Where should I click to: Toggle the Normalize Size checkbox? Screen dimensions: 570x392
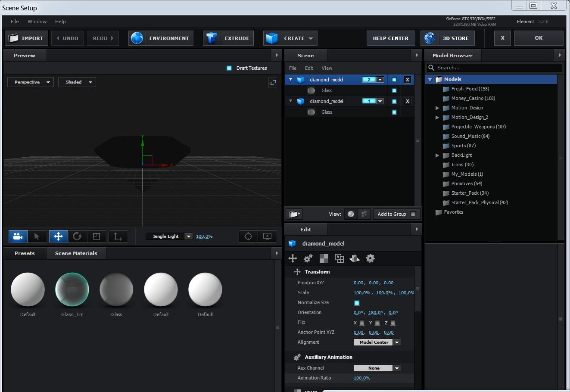click(x=356, y=303)
